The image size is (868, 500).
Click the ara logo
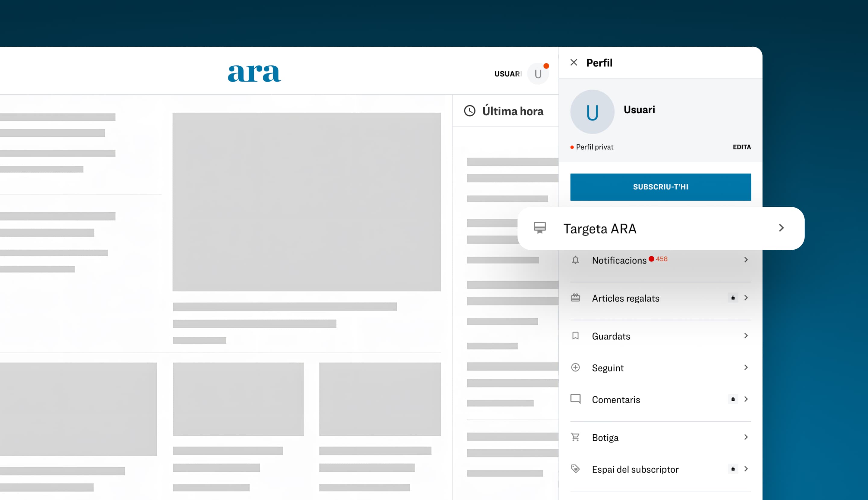(x=254, y=73)
